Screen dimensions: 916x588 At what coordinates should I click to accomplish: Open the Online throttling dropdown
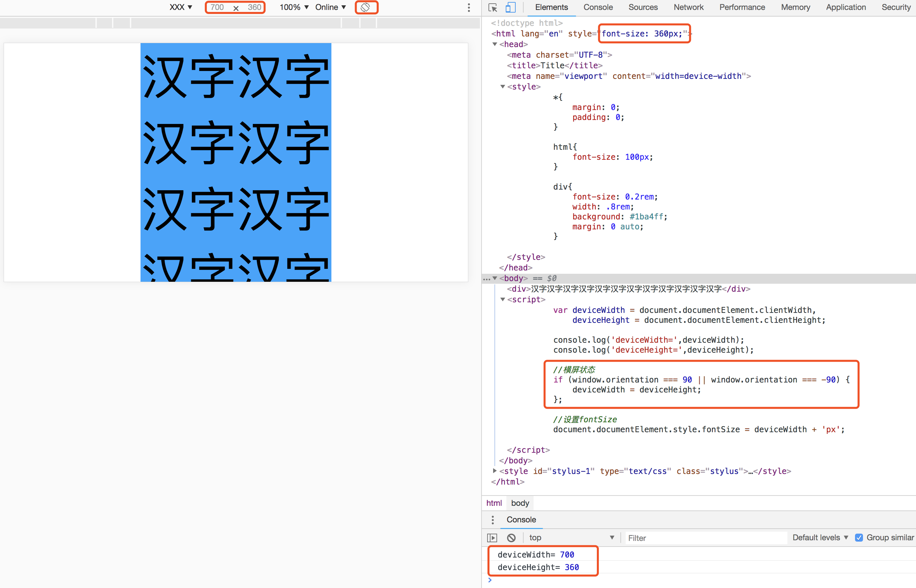point(330,7)
